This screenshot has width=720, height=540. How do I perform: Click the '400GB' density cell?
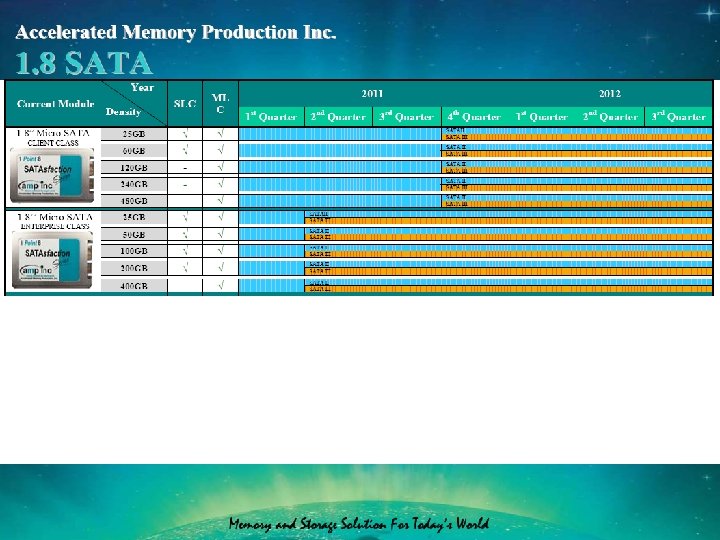(x=134, y=286)
